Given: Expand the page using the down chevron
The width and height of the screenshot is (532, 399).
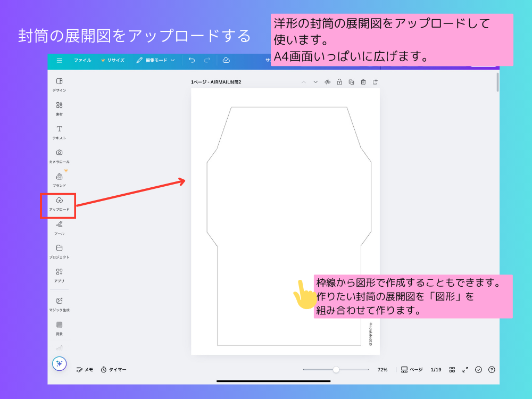Looking at the screenshot, I should click(x=314, y=82).
